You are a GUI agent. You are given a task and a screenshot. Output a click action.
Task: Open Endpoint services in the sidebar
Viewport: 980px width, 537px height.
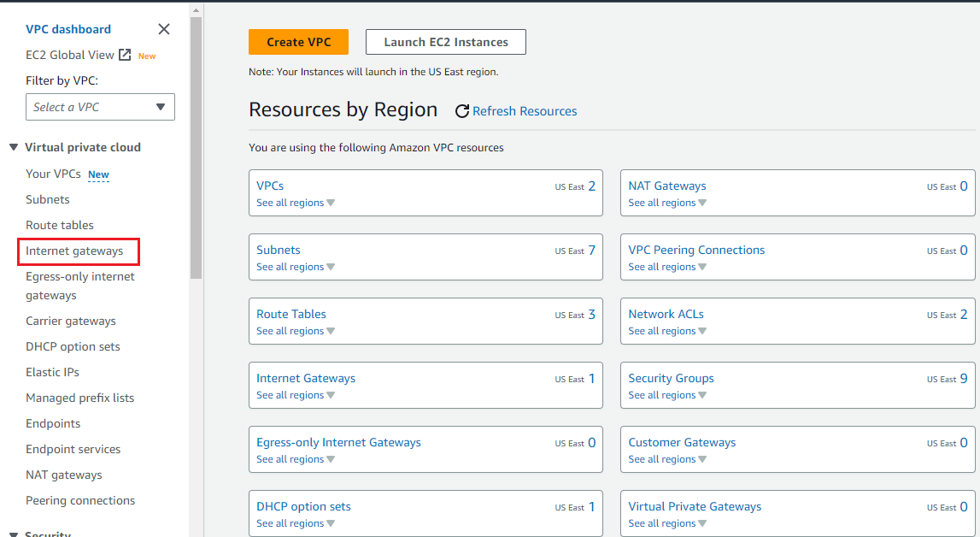(73, 449)
